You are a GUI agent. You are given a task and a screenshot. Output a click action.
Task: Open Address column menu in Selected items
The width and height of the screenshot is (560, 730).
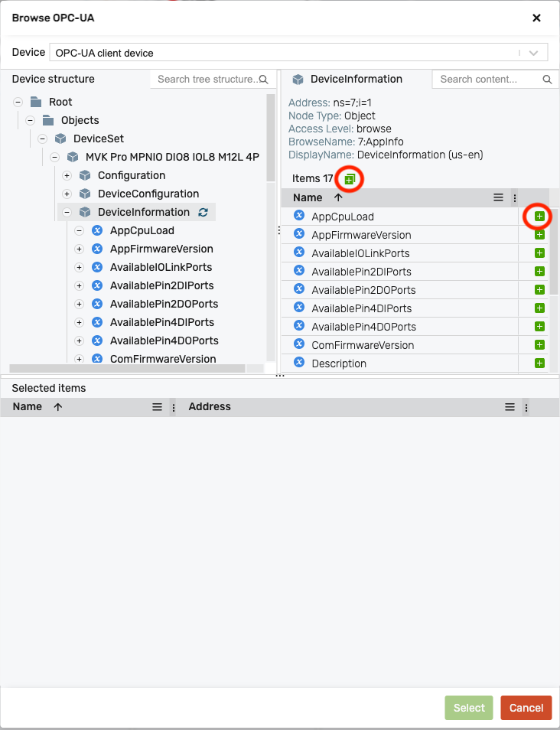pos(510,407)
